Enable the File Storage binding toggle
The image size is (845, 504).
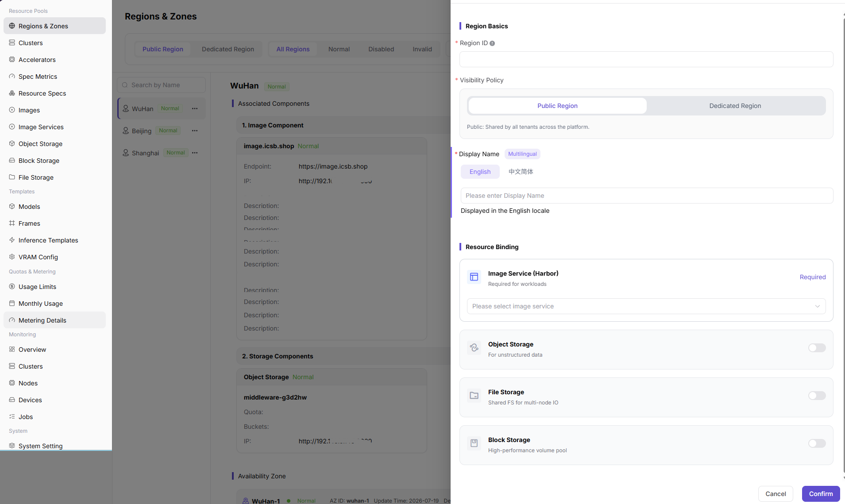point(817,396)
